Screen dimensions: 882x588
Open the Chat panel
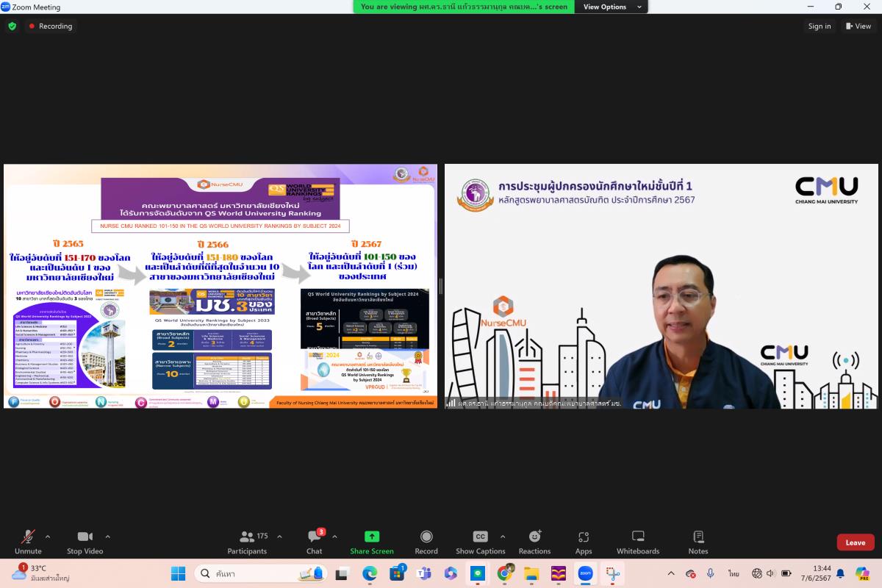pos(314,542)
